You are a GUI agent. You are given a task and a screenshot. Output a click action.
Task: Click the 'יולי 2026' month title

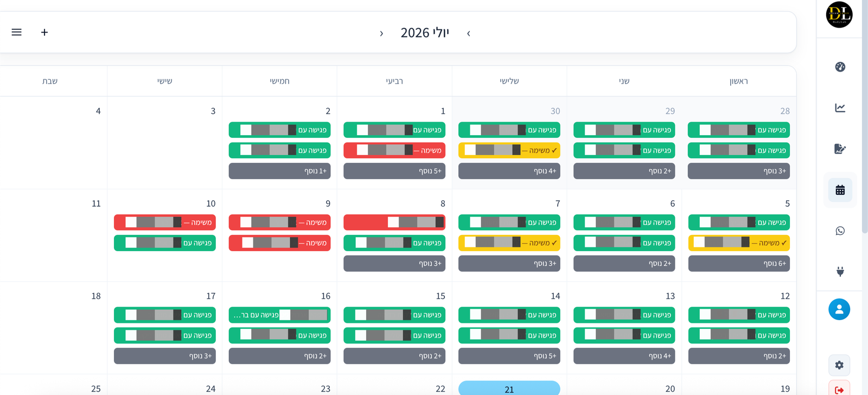tap(425, 33)
